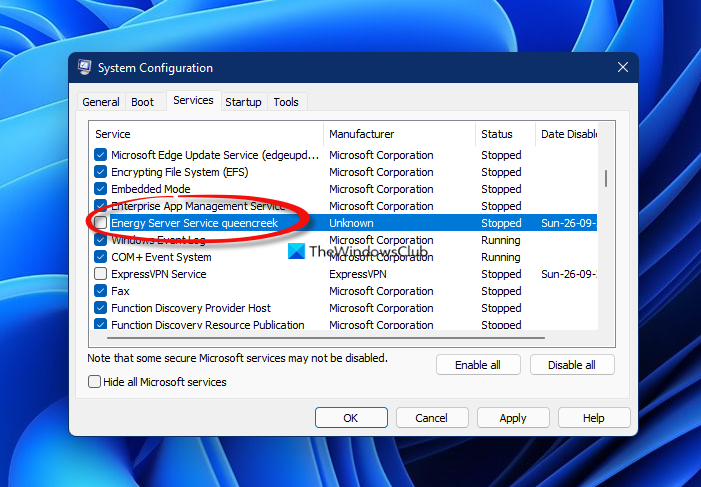This screenshot has width=701, height=487.
Task: Click the vertical scrollbar thumb in services list
Action: [606, 178]
